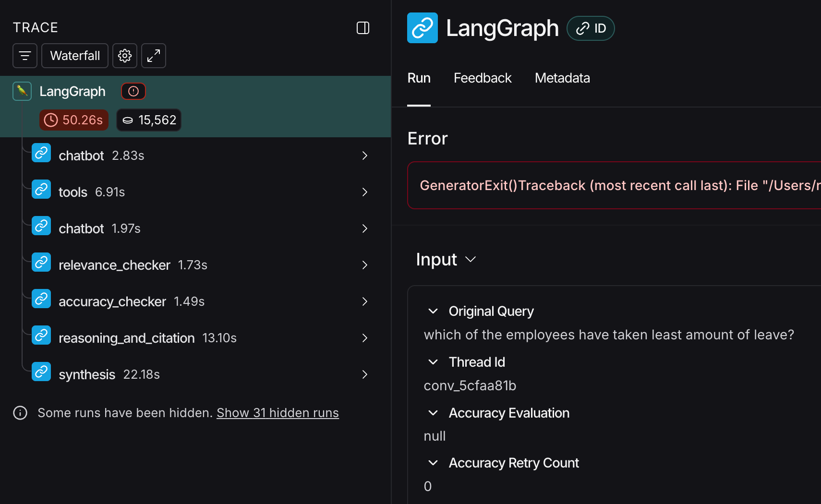Switch to Waterfall view

(75, 56)
